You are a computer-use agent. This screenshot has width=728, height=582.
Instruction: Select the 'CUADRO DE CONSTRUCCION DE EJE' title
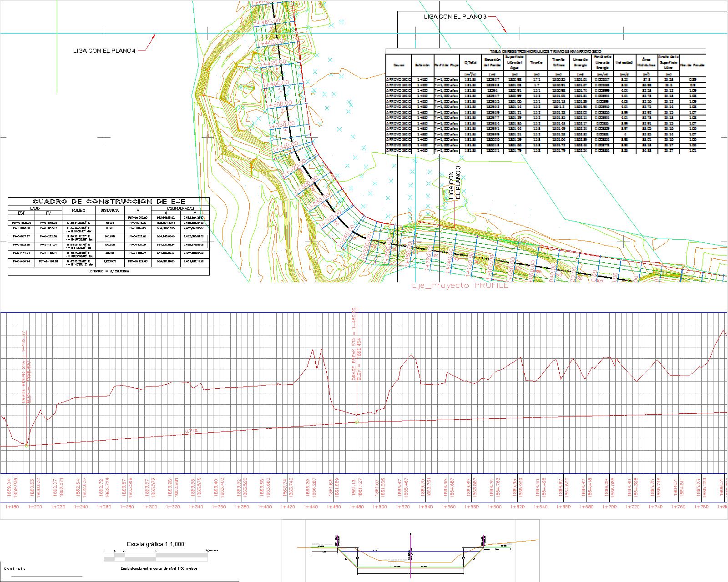pos(109,202)
